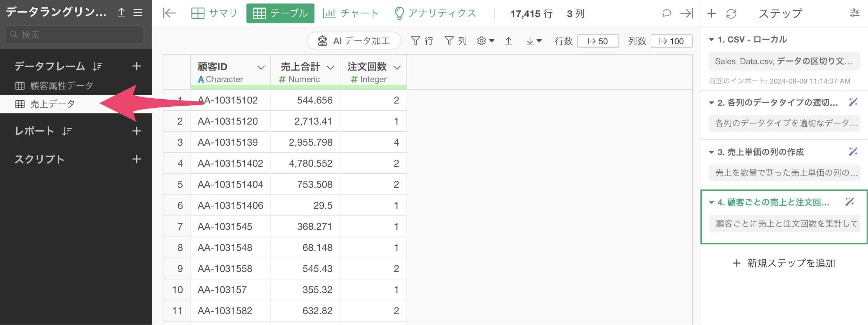Click the 列数 100 input field
This screenshot has height=325, width=868.
point(671,41)
